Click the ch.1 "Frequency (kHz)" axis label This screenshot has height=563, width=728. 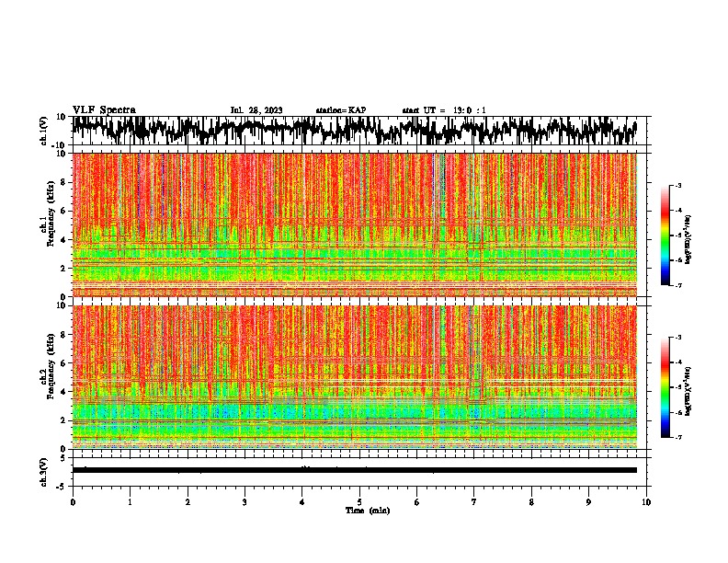50,213
